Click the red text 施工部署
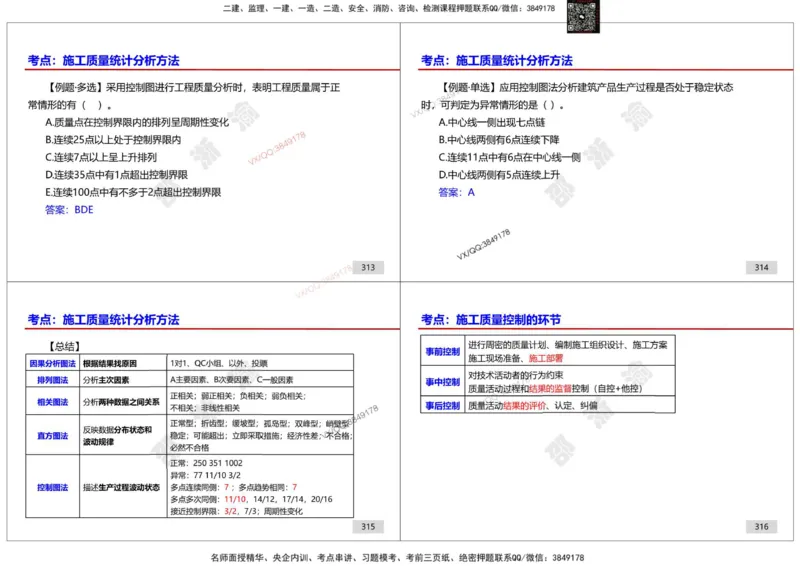The height and width of the screenshot is (566, 800). 546,358
